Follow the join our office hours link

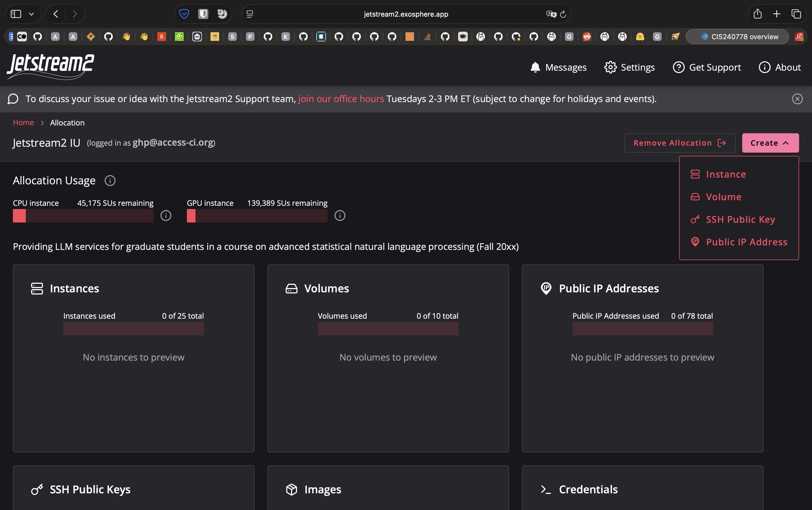click(341, 99)
